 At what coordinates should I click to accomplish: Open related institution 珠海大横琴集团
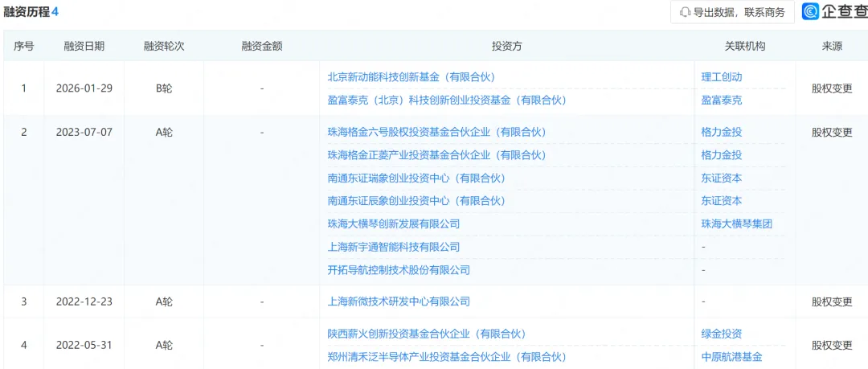click(736, 223)
